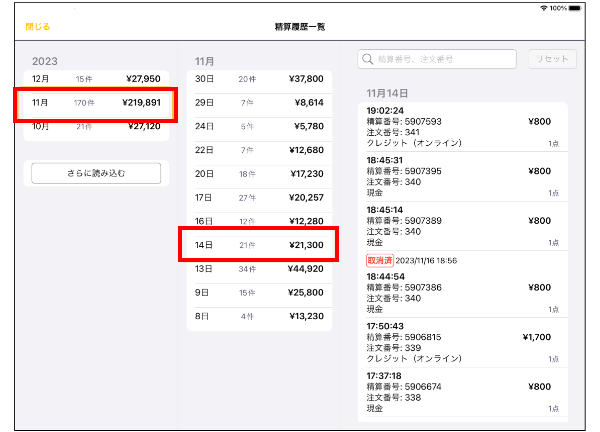600x432 pixels.
Task: Click the search magnifier icon
Action: (369, 60)
